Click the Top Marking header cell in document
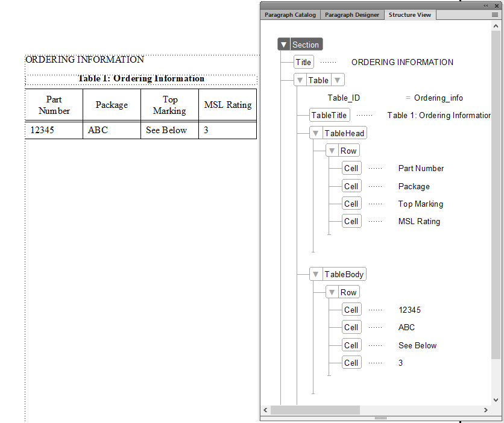The width and height of the screenshot is (504, 423). [170, 105]
